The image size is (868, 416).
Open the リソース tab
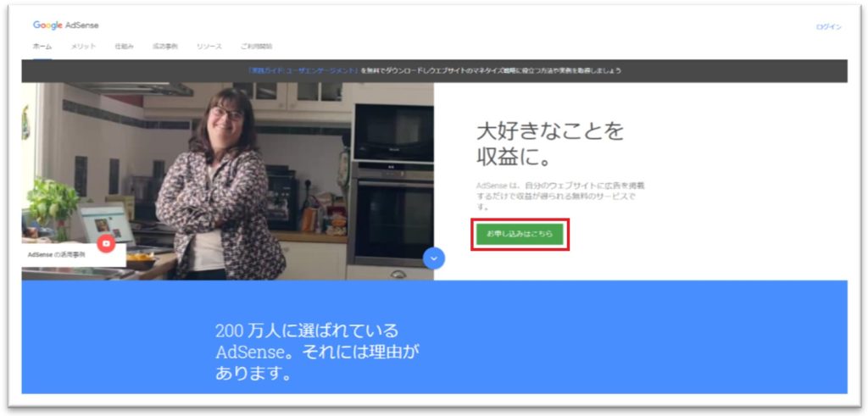coord(209,47)
